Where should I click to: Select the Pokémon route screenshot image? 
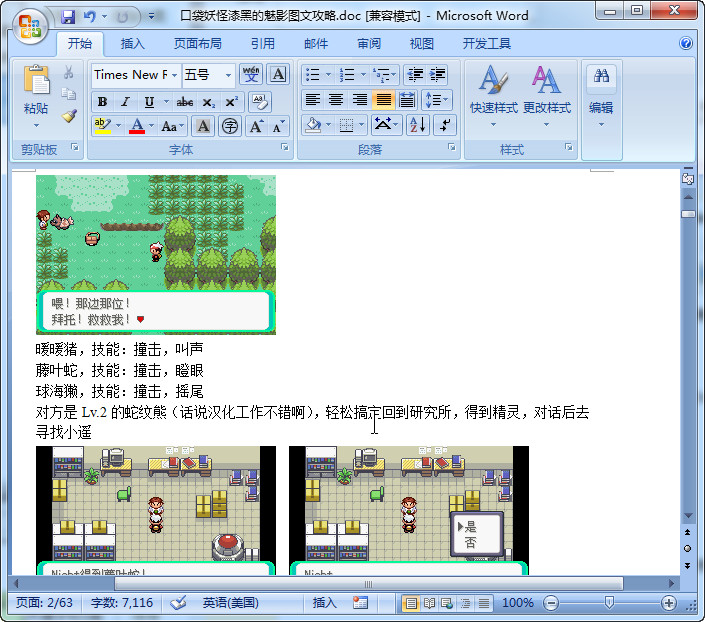click(x=156, y=255)
